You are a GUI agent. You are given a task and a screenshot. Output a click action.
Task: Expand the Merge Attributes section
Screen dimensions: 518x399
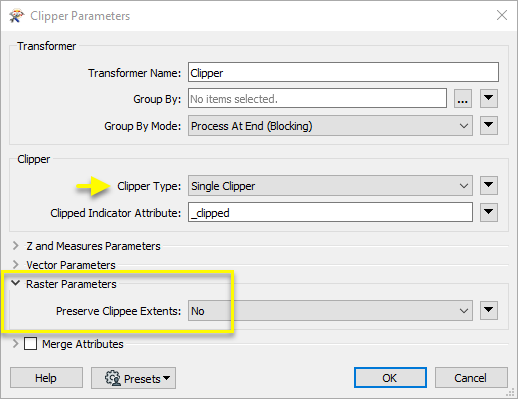(x=15, y=344)
